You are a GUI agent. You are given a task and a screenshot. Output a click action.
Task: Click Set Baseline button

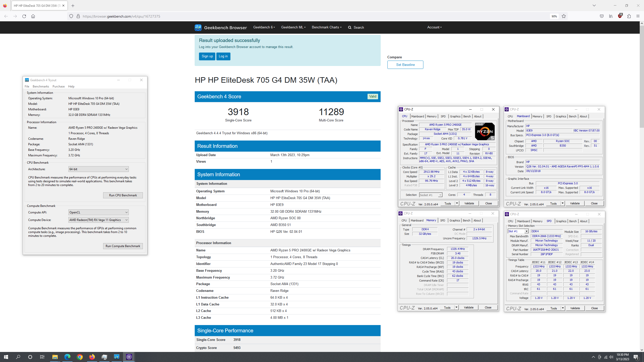[x=405, y=65]
